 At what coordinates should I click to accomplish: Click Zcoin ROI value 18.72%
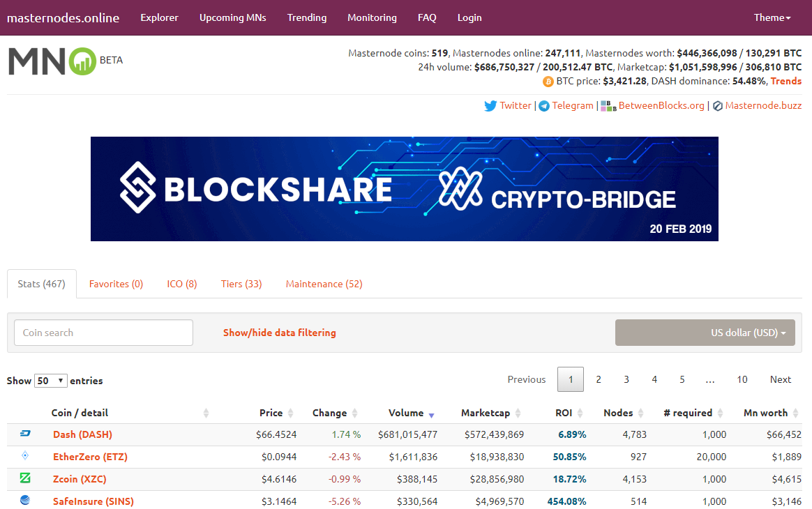570,479
